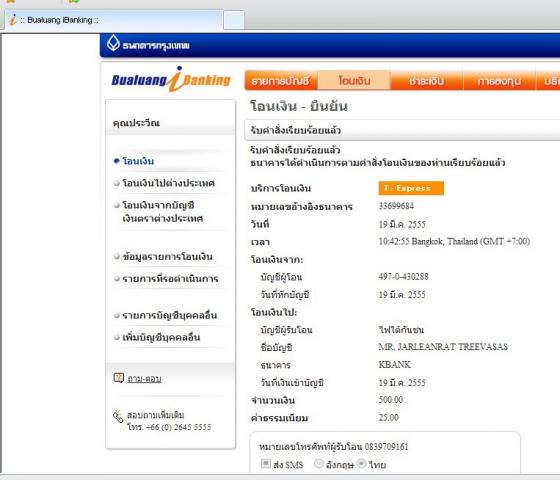The width and height of the screenshot is (560, 480).
Task: Click recipient account nickname ไฟได้กันชน
Action: coord(401,329)
